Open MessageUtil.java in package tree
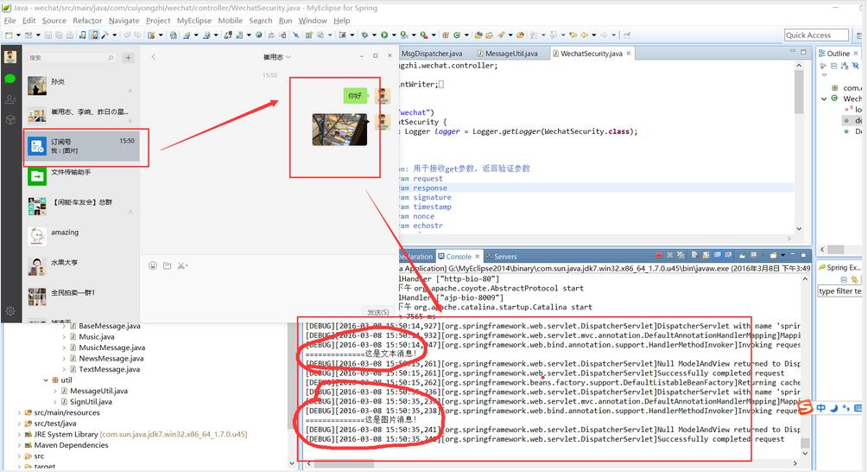The width and height of the screenshot is (868, 472). (x=98, y=391)
